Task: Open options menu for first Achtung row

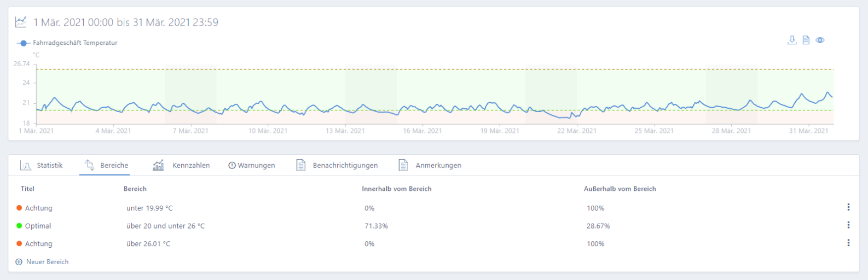Action: [x=848, y=207]
